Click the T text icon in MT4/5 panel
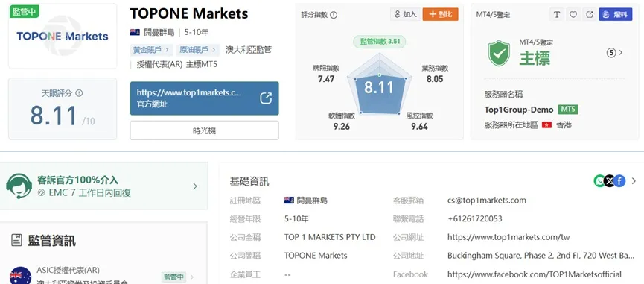644x284 pixels. tap(556, 14)
